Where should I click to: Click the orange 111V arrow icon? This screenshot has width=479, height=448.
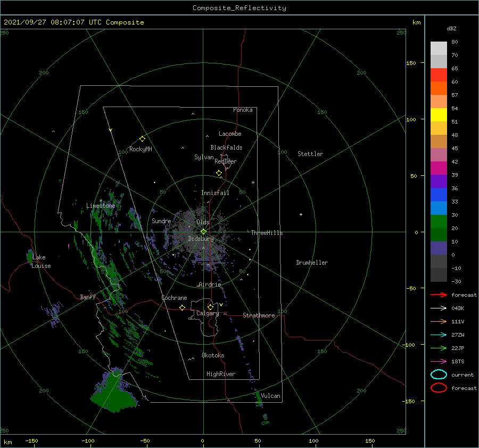(439, 321)
